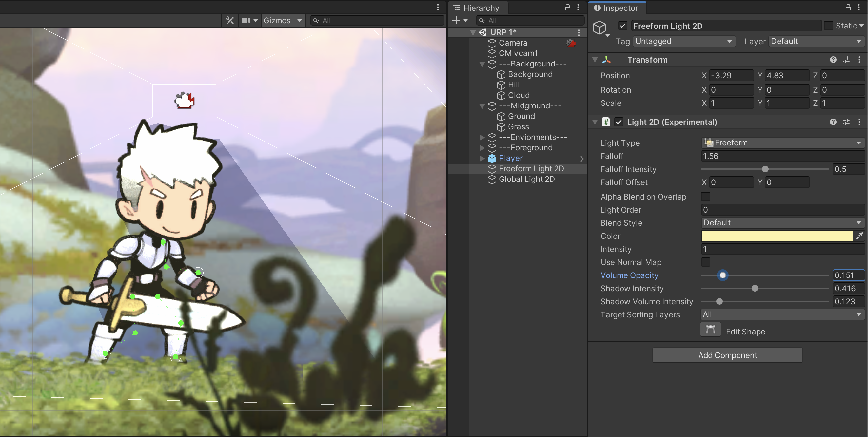The width and height of the screenshot is (868, 437).
Task: Open the Gizmos button in scene toolbar
Action: (277, 21)
